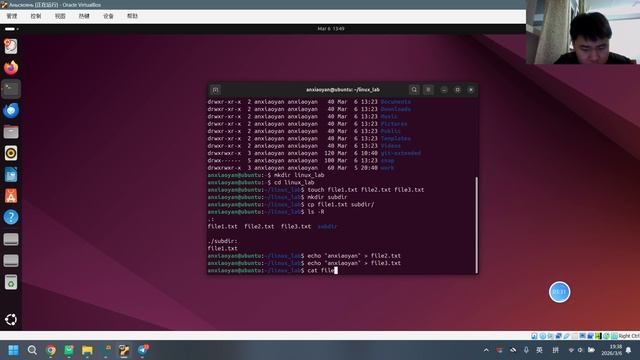This screenshot has width=640, height=360.
Task: Open the Ubuntu App Center icon
Action: click(x=11, y=196)
